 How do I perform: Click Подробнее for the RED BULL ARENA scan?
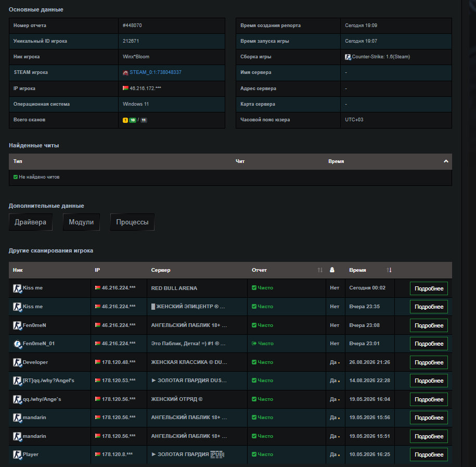429,288
